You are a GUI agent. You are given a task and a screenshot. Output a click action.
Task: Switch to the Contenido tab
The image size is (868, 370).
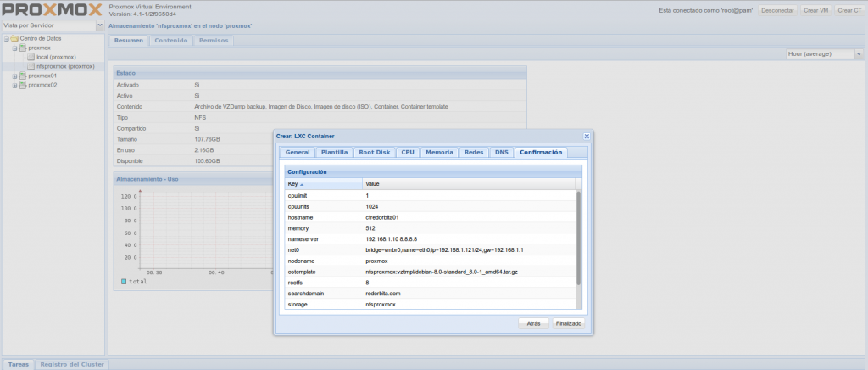171,40
